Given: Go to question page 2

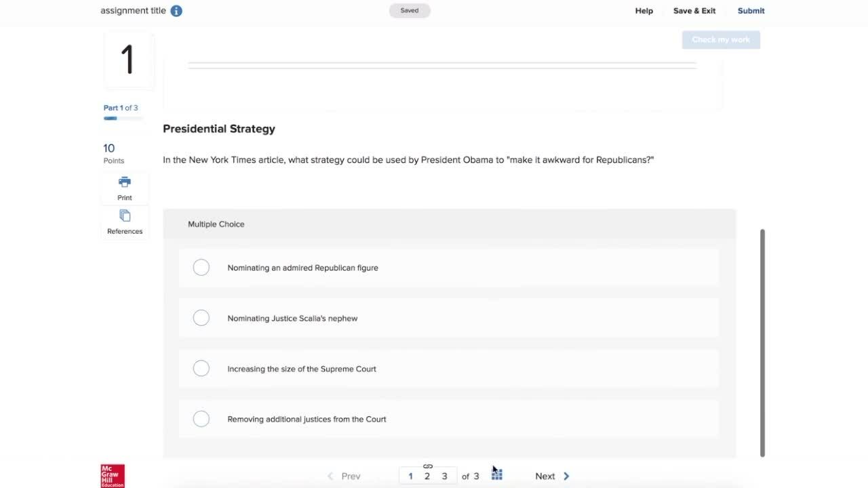Looking at the screenshot, I should click(427, 476).
